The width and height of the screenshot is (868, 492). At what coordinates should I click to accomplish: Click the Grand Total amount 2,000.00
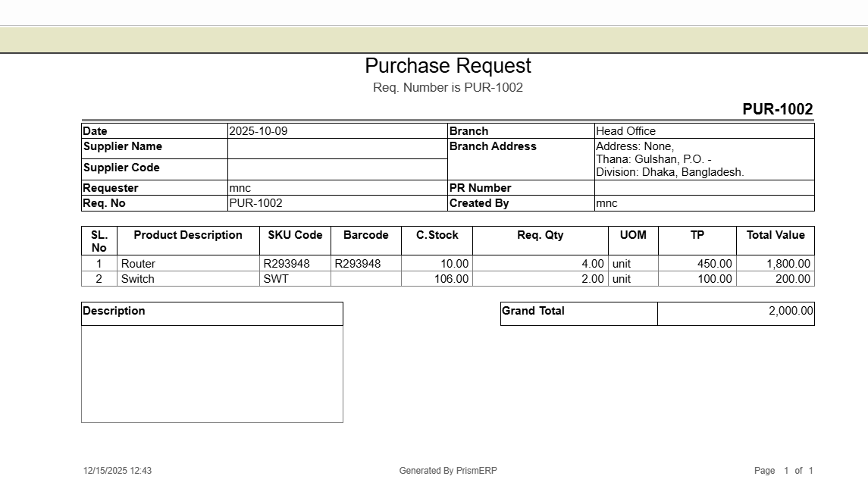(791, 311)
